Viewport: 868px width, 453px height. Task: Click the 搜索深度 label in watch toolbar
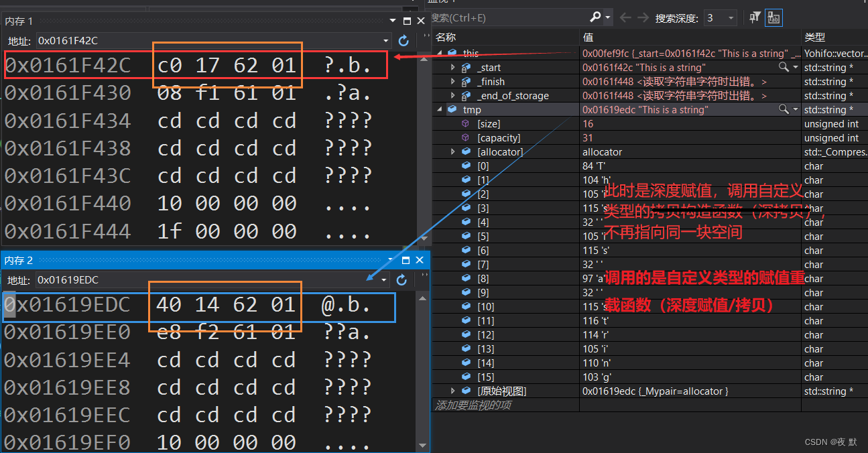[x=677, y=18]
